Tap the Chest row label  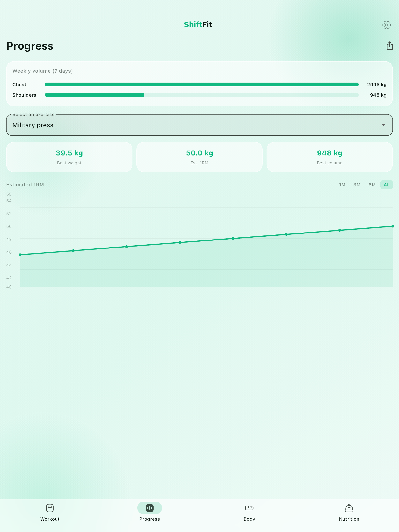click(19, 85)
